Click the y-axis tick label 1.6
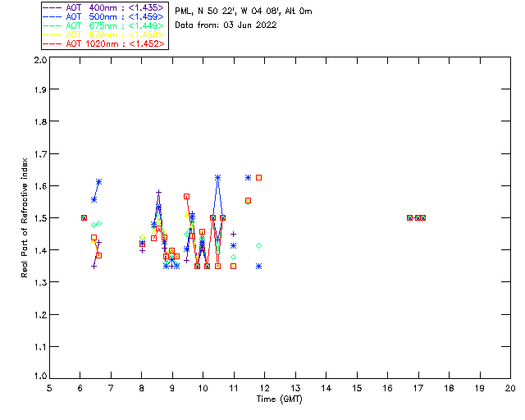The width and height of the screenshot is (525, 420). tap(40, 186)
